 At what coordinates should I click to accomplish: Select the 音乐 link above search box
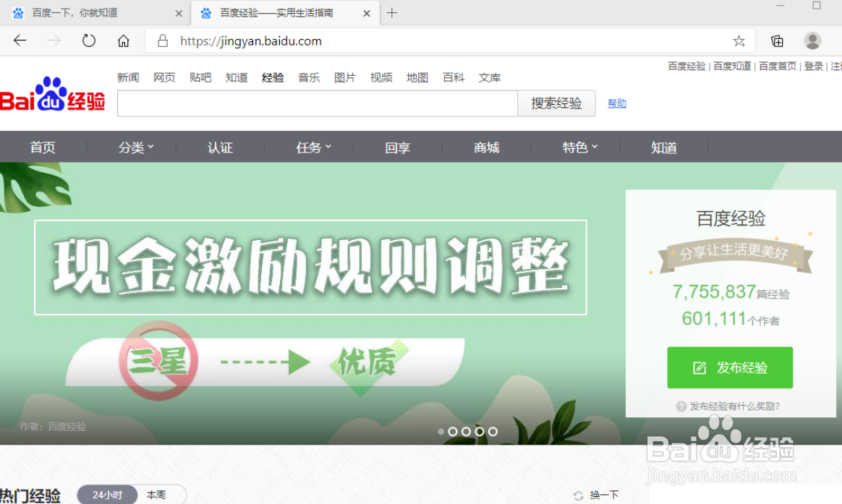point(309,78)
